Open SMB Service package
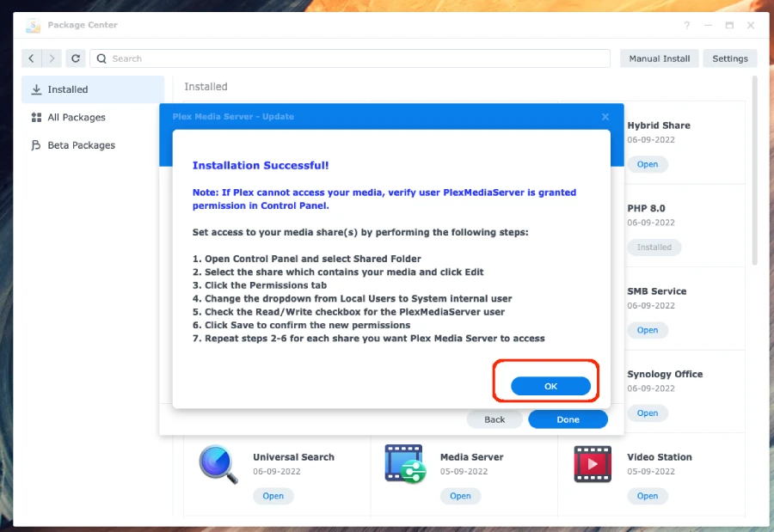774x532 pixels. coord(647,330)
